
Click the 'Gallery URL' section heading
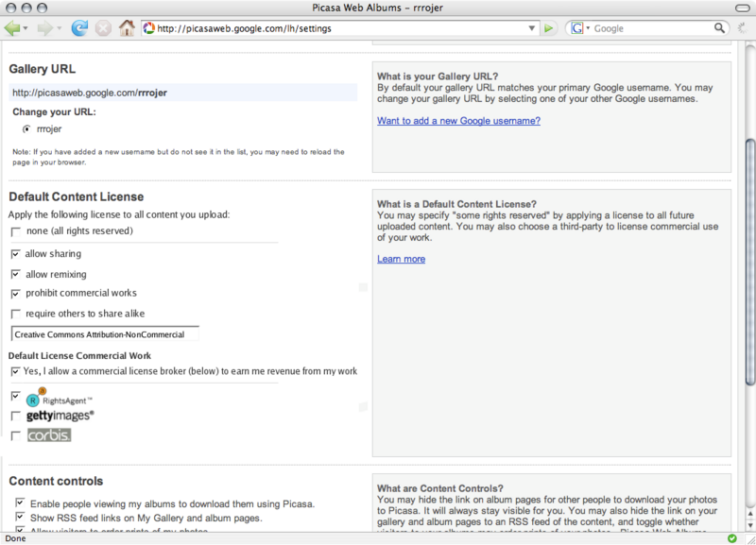click(43, 69)
